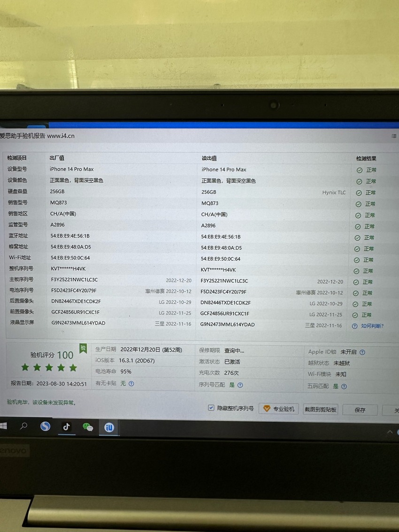399x532 pixels.
Task: Click the 验机评分 100 score
Action: coord(52,355)
